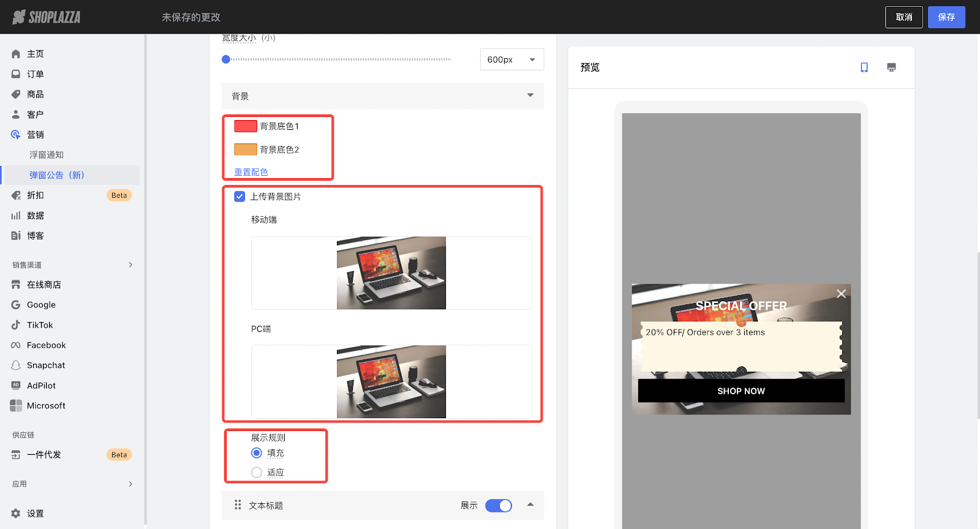
Task: Go to 在线商店 menu item
Action: (44, 285)
